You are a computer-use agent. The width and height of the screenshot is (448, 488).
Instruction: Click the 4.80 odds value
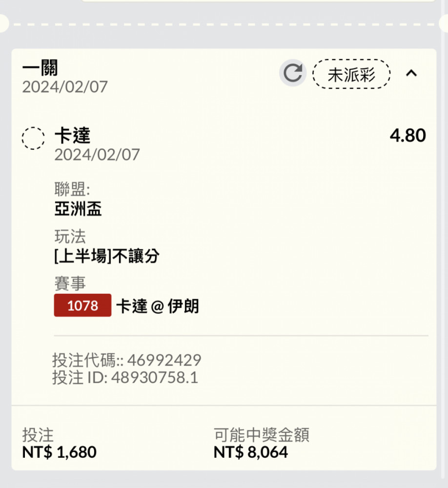(407, 136)
